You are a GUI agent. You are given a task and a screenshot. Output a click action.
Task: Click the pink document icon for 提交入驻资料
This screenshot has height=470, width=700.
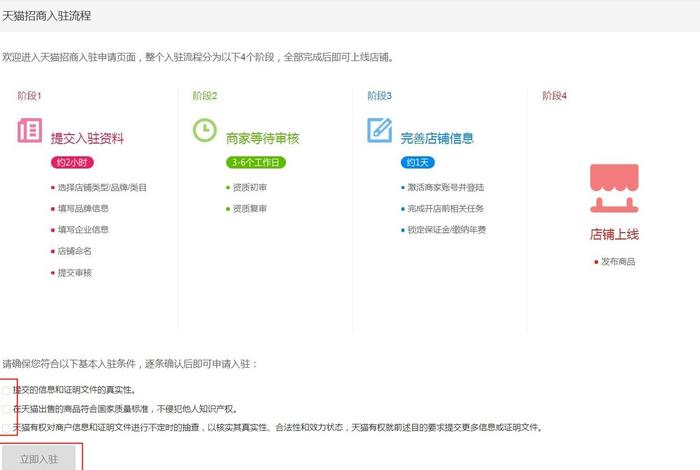click(29, 130)
